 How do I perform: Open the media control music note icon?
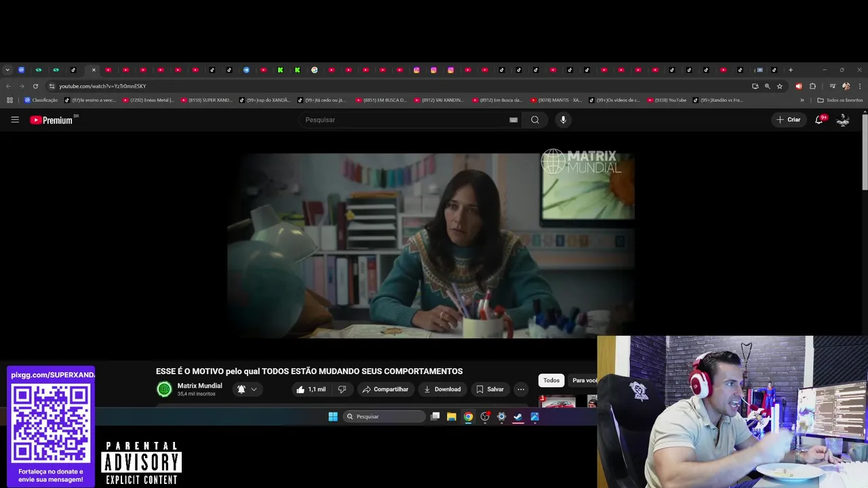[833, 87]
